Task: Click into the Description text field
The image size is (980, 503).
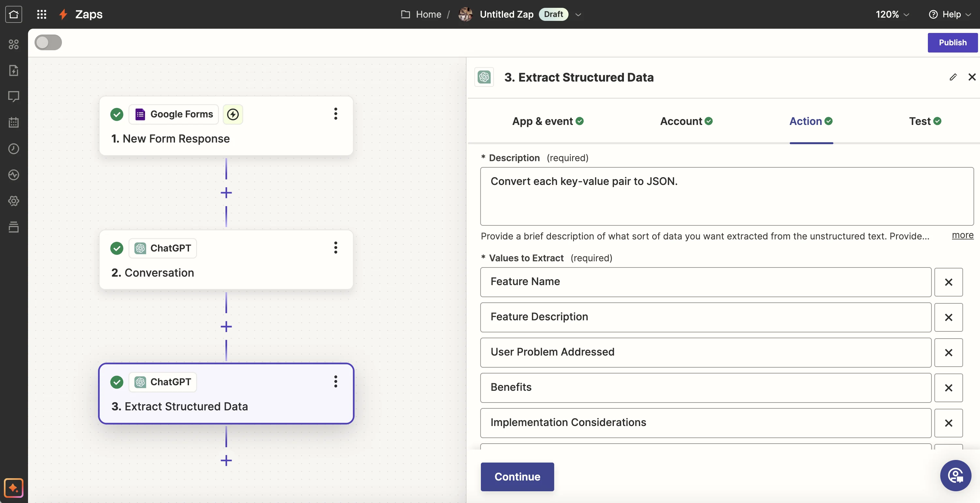Action: coord(726,196)
